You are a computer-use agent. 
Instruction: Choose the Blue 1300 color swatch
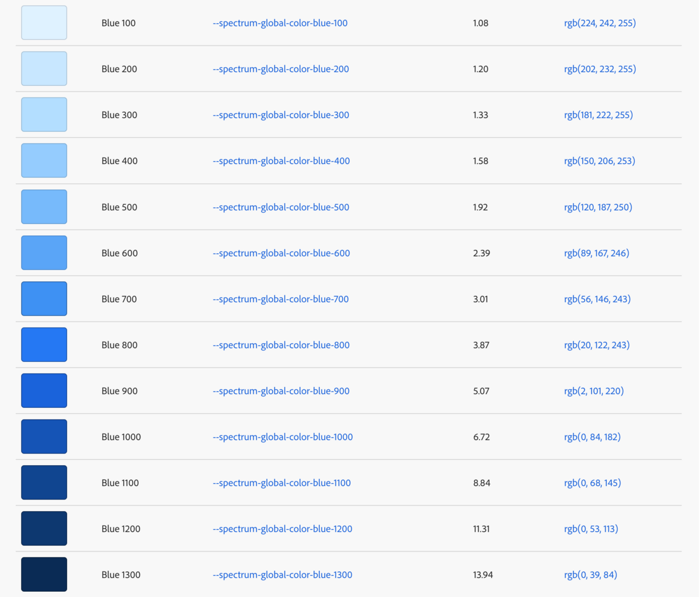click(44, 575)
